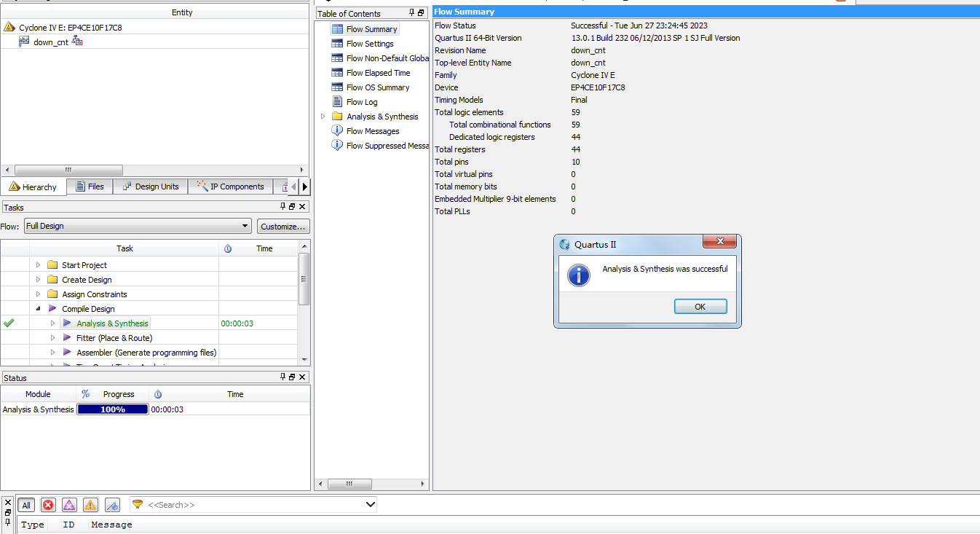Open the Flow Log report
Image resolution: width=980 pixels, height=534 pixels.
pyautogui.click(x=362, y=102)
